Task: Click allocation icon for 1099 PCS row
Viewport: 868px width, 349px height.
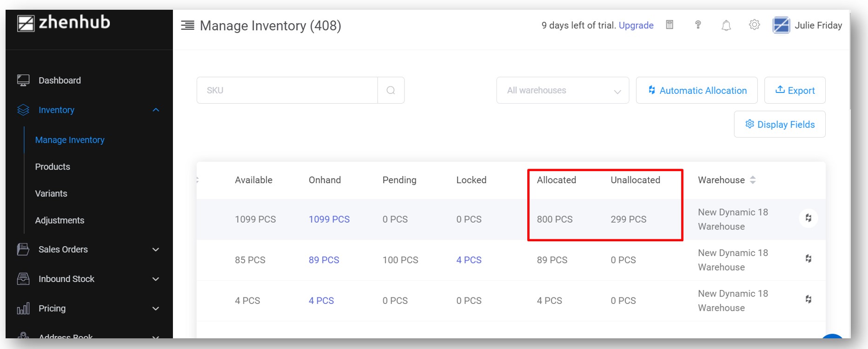Action: (x=808, y=218)
